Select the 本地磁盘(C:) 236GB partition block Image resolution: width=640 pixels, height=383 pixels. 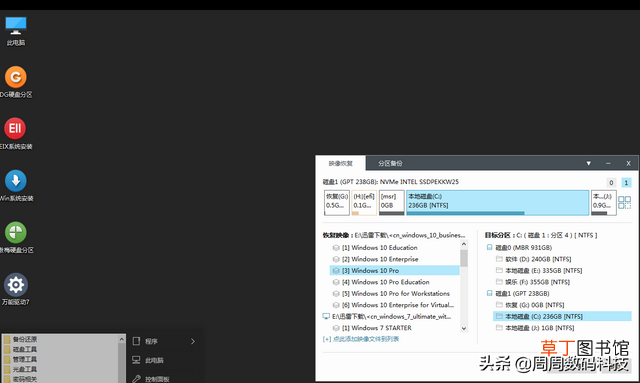click(498, 203)
